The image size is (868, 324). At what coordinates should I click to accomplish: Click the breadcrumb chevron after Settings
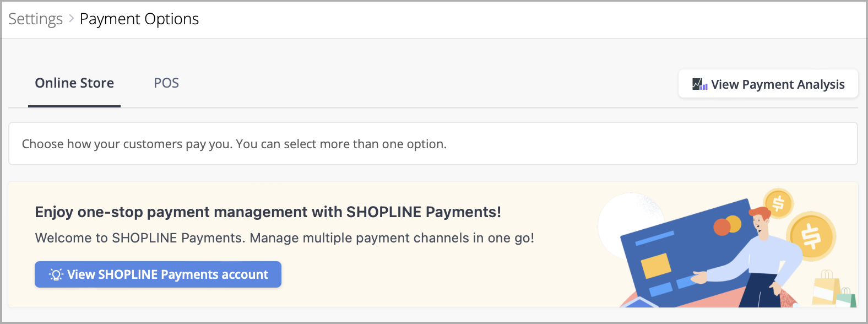click(x=72, y=19)
